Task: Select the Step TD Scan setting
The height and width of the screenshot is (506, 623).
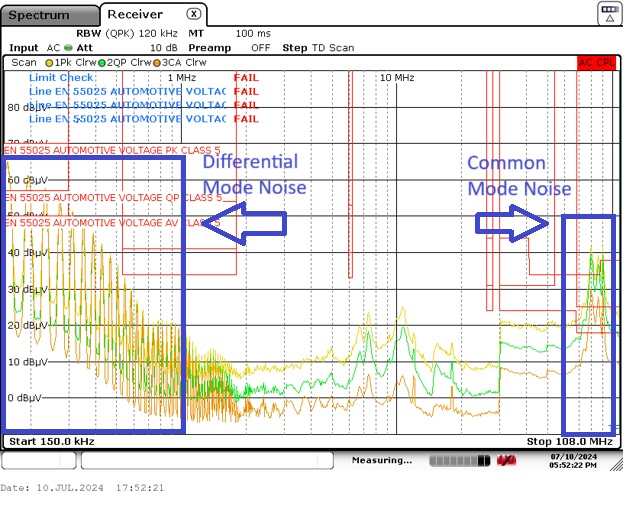Action: click(318, 48)
